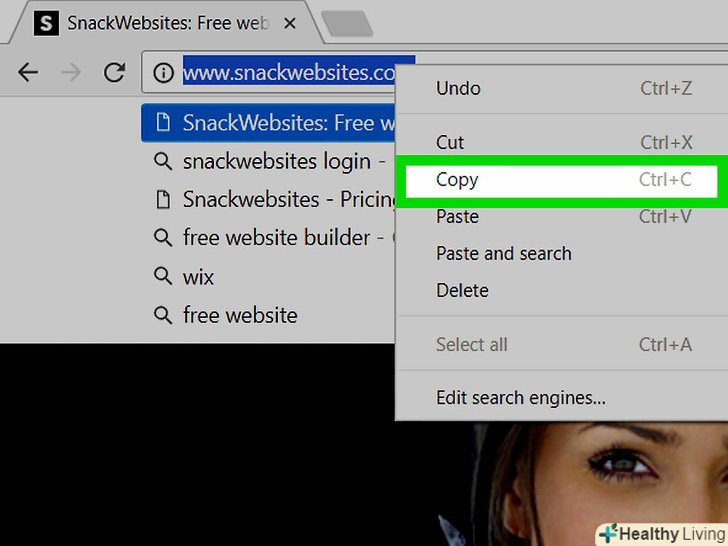Click the browser back arrow
Viewport: 728px width, 546px height.
[28, 72]
